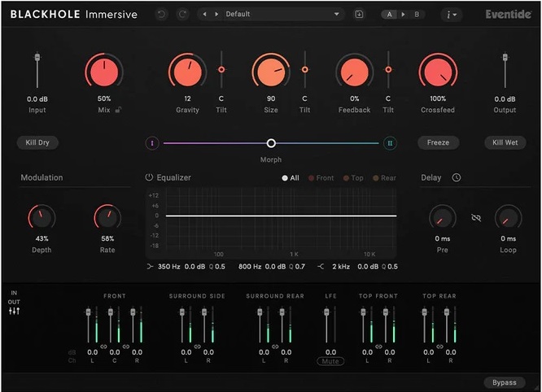Click the Modulation Depth knob
Image resolution: width=542 pixels, height=392 pixels.
point(42,218)
